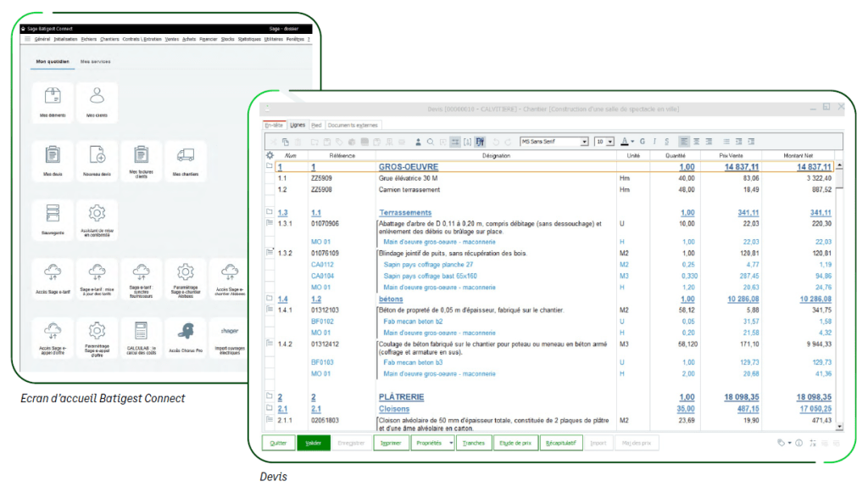868x487 pixels.
Task: Click the tag icon at bottom right of Devis
Action: point(781,443)
